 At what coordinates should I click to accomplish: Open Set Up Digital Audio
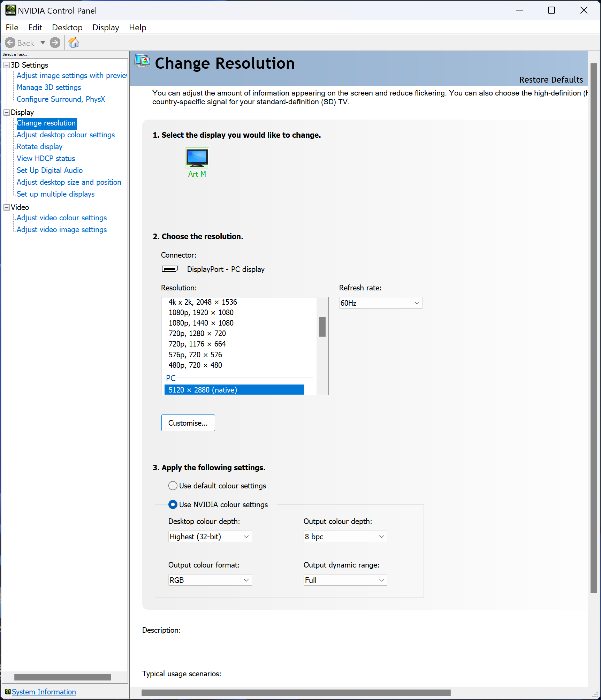(50, 170)
